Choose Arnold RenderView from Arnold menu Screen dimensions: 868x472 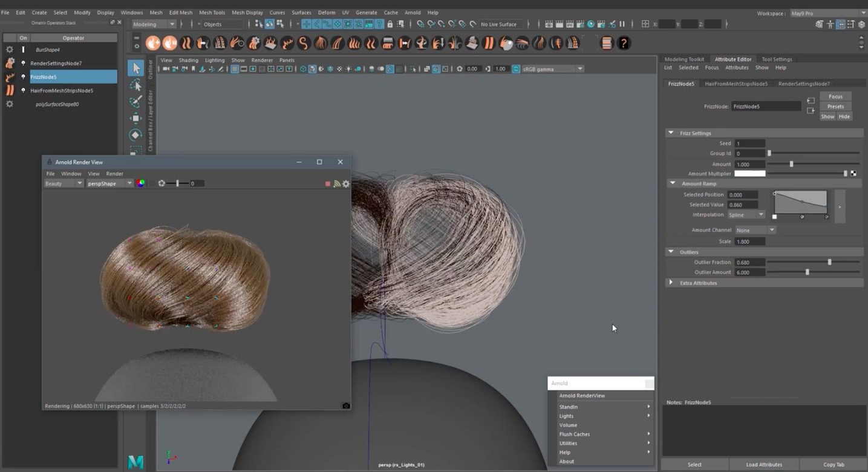click(582, 396)
